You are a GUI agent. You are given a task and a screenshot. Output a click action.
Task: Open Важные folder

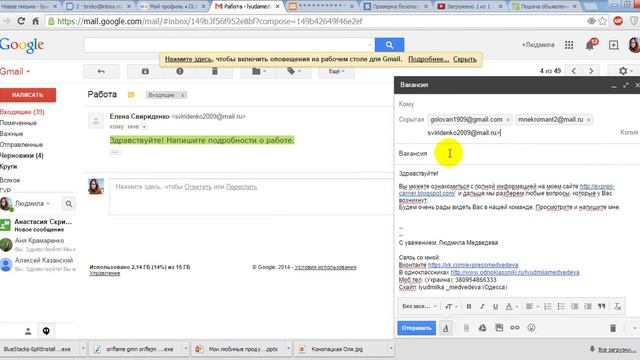click(x=11, y=133)
